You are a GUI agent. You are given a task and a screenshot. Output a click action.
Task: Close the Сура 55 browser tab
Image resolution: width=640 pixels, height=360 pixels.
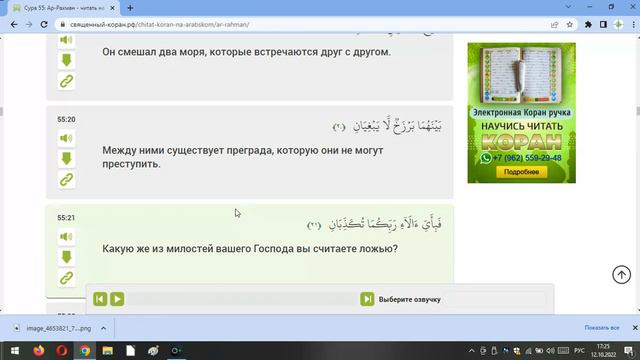point(113,8)
